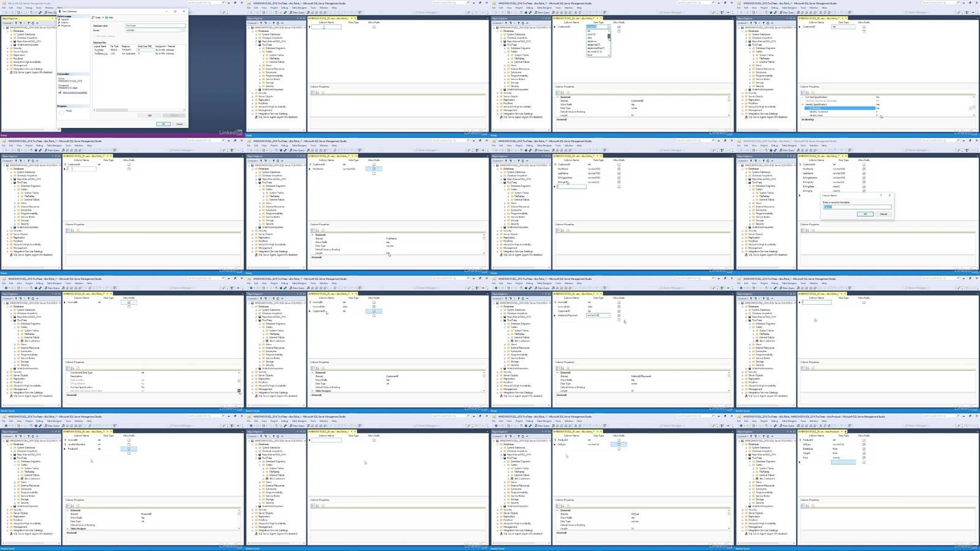Open the Filegroups page in New Database
Image resolution: width=980 pixels, height=551 pixels.
tap(66, 26)
